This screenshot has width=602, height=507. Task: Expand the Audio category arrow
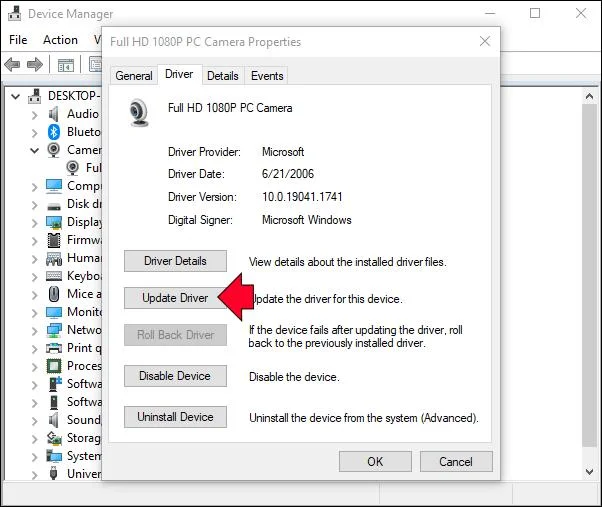pyautogui.click(x=35, y=114)
